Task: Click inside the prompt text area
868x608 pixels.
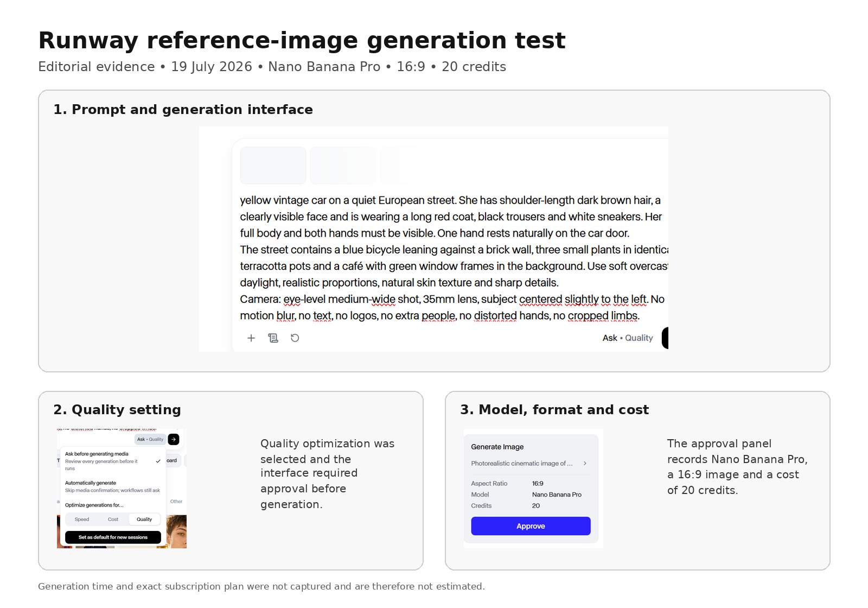Action: 452,258
